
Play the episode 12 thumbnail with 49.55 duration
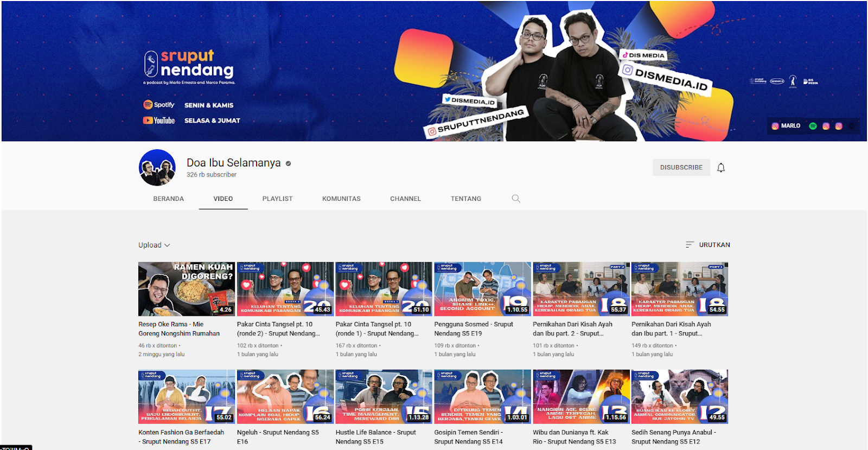[680, 397]
